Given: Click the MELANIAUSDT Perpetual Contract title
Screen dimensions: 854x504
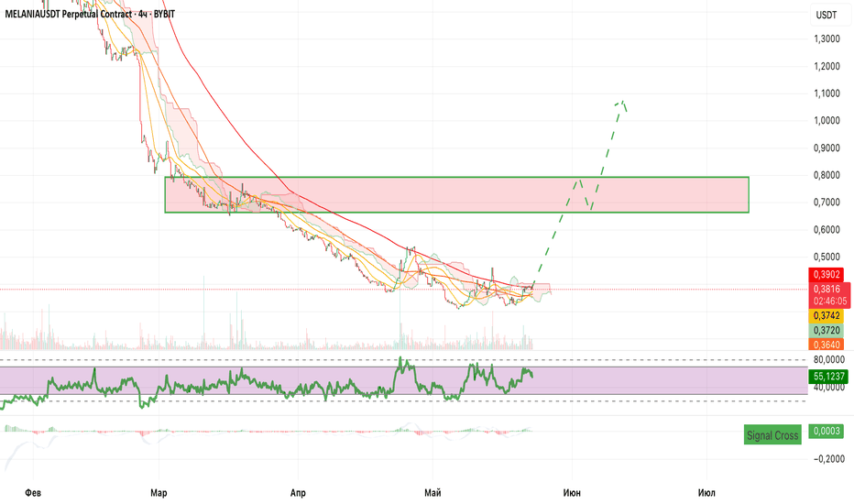Looking at the screenshot, I should [90, 14].
